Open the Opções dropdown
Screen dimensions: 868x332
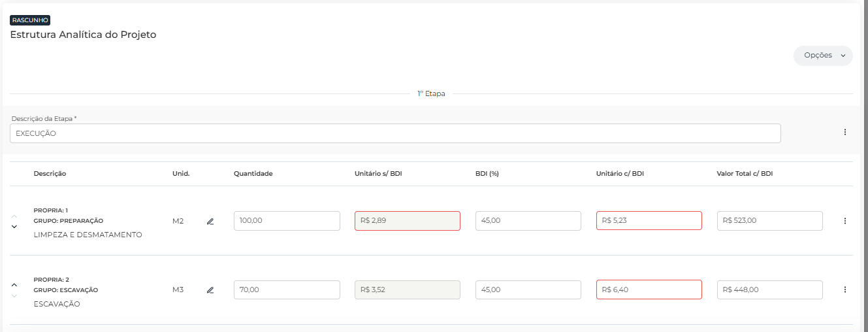click(823, 56)
